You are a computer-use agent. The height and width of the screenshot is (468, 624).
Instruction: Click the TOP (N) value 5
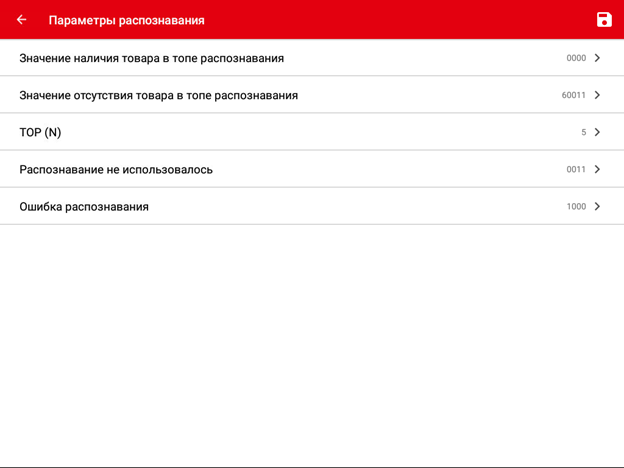point(583,132)
